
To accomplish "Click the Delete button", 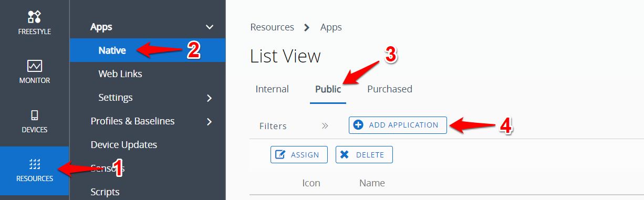I will [364, 154].
